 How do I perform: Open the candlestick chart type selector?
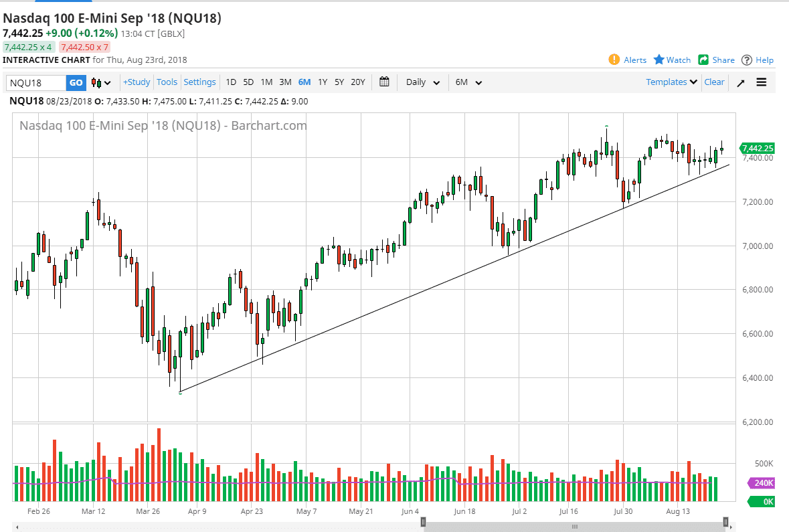tap(101, 83)
